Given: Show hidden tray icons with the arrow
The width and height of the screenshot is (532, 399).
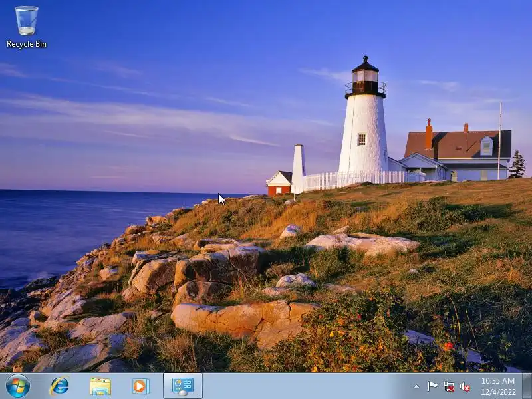Looking at the screenshot, I should (416, 386).
